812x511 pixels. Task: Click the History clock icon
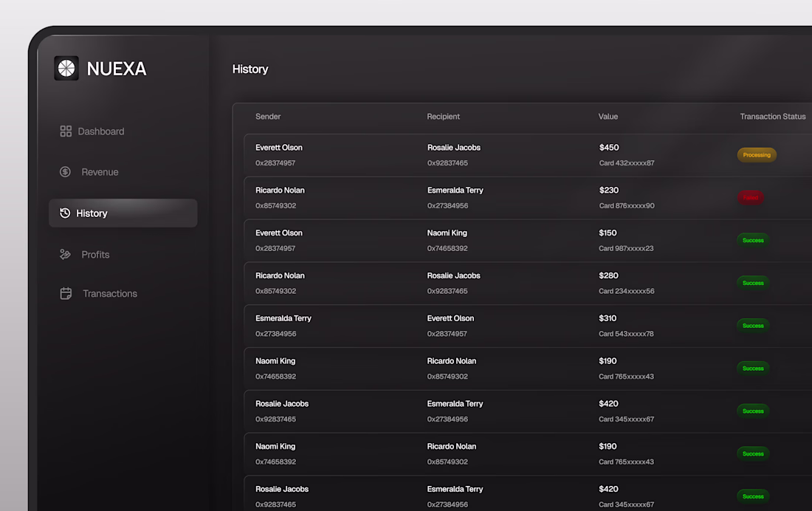pyautogui.click(x=65, y=213)
